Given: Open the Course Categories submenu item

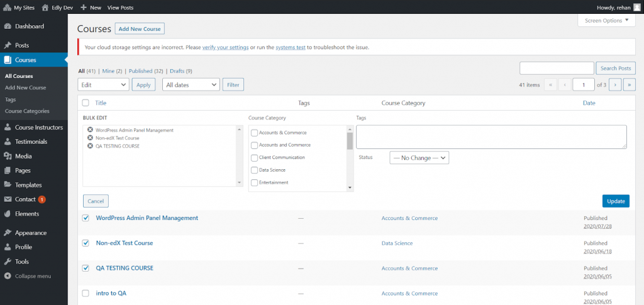Looking at the screenshot, I should [x=27, y=111].
